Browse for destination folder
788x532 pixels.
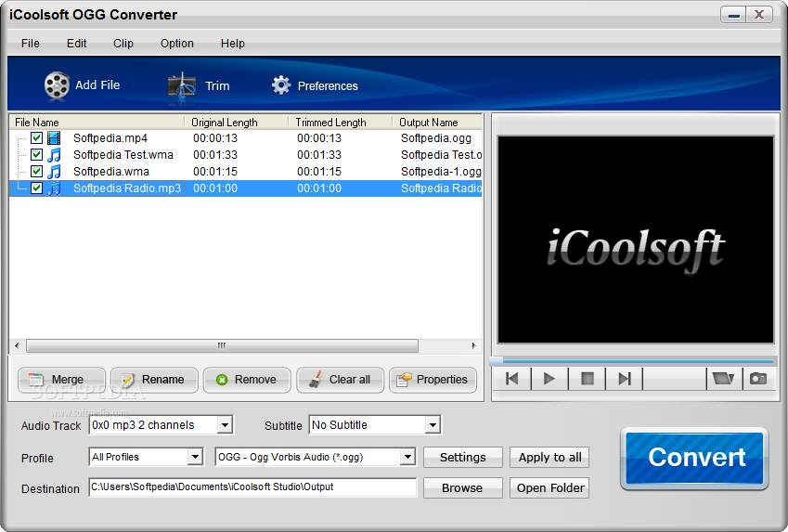463,487
